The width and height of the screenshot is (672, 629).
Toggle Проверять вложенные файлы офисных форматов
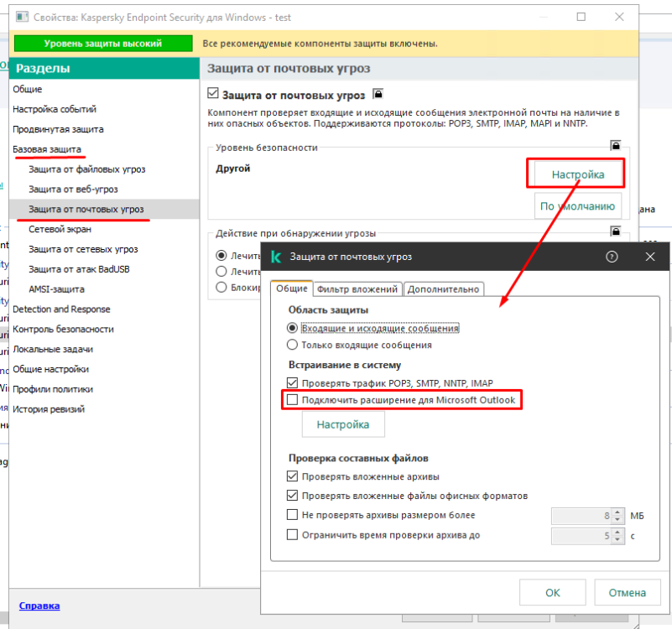tap(292, 496)
